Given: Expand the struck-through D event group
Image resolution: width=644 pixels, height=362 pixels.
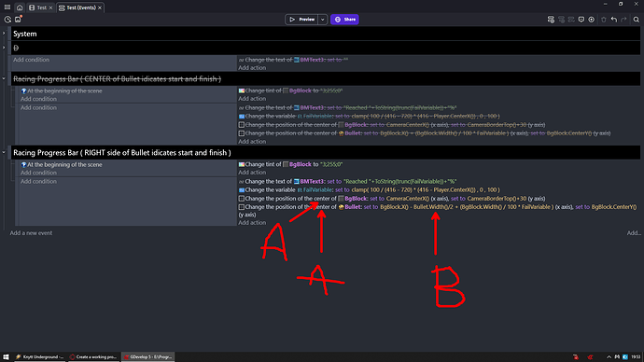Looking at the screenshot, I should pyautogui.click(x=4, y=48).
